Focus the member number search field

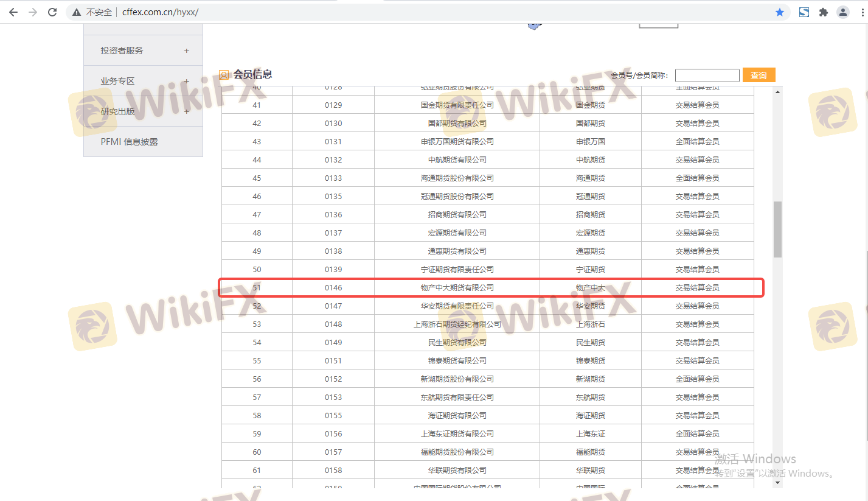point(707,75)
